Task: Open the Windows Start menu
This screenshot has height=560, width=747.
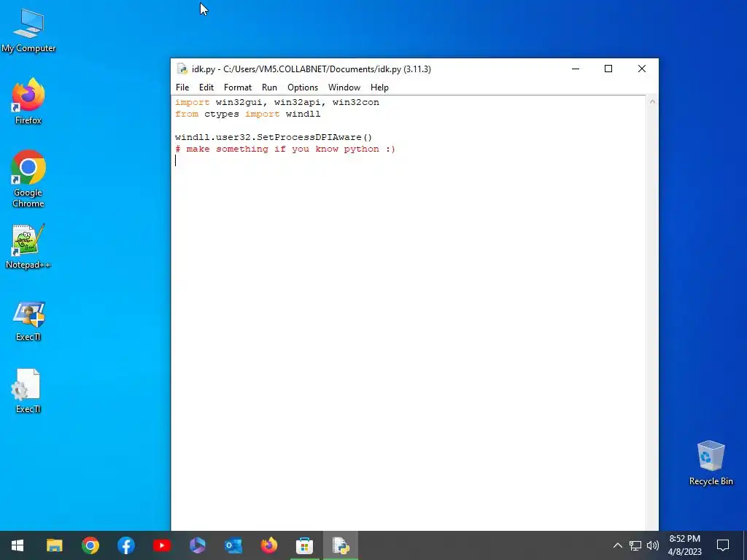Action: click(18, 545)
